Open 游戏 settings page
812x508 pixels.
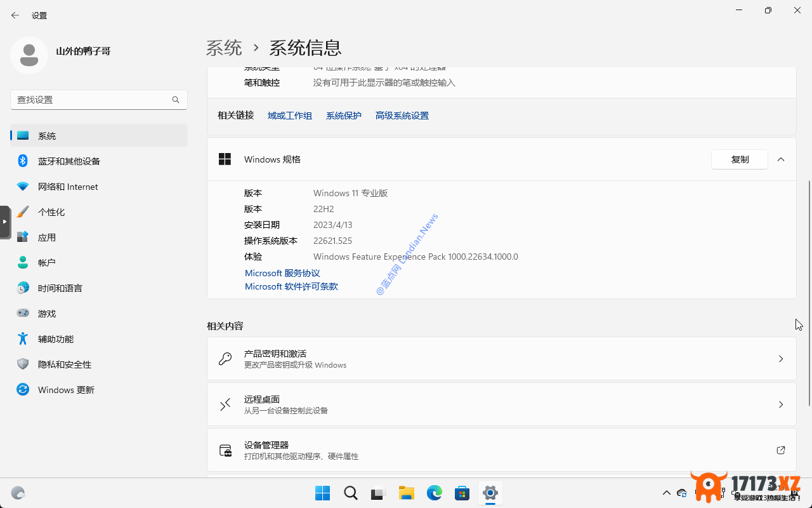[x=99, y=314]
